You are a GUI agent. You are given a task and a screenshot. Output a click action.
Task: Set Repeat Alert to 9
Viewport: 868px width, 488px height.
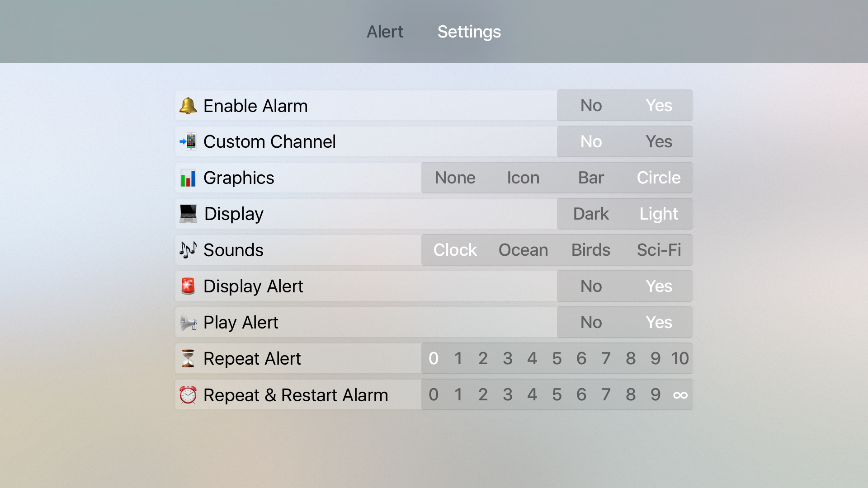656,358
